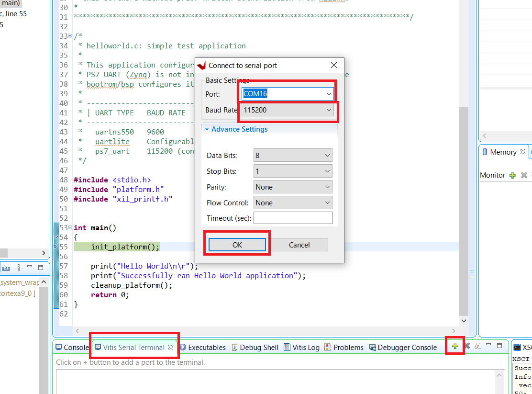Click the green plus icon next to Monitor
This screenshot has height=394, width=532.
pos(513,175)
